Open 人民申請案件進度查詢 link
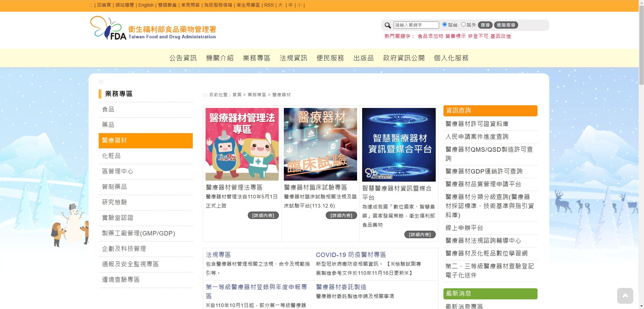 477,137
